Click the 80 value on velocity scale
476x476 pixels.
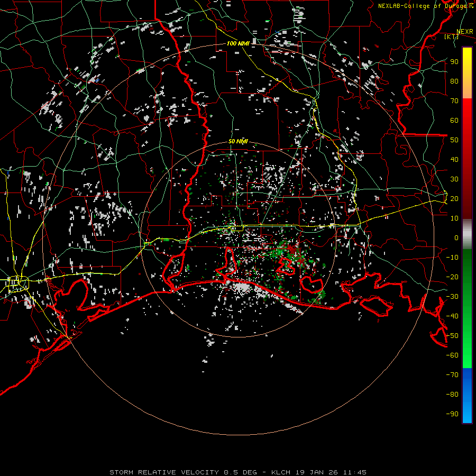click(x=454, y=81)
